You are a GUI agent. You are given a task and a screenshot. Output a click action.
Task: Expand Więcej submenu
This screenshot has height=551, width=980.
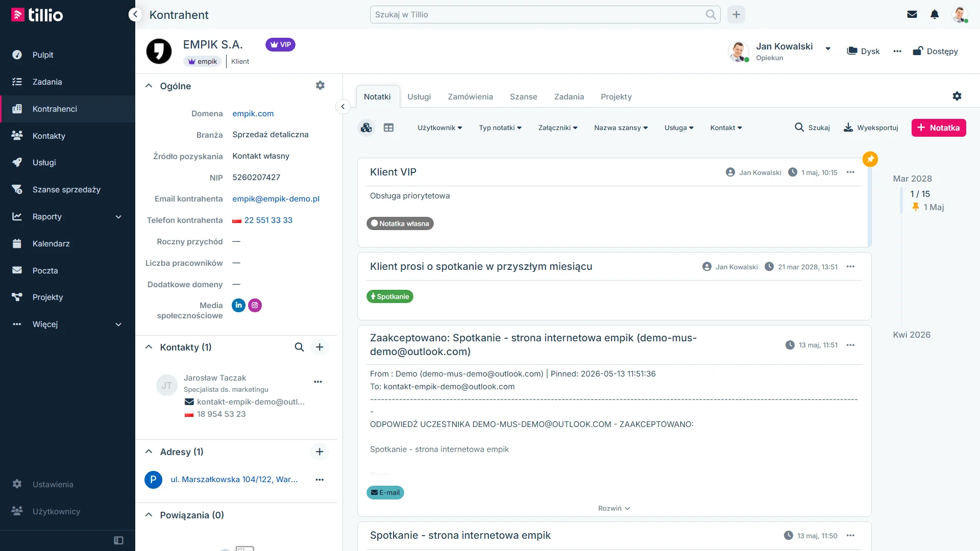click(118, 324)
